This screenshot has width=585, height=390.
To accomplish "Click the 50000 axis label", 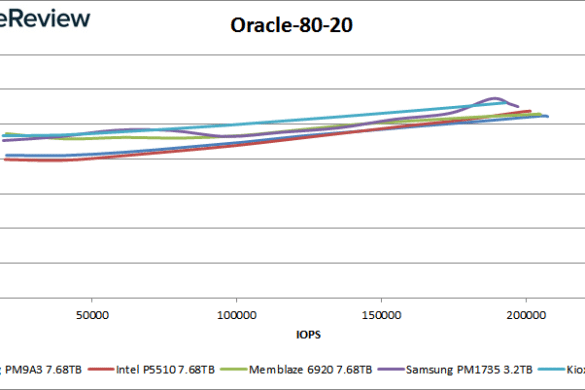I will point(92,315).
